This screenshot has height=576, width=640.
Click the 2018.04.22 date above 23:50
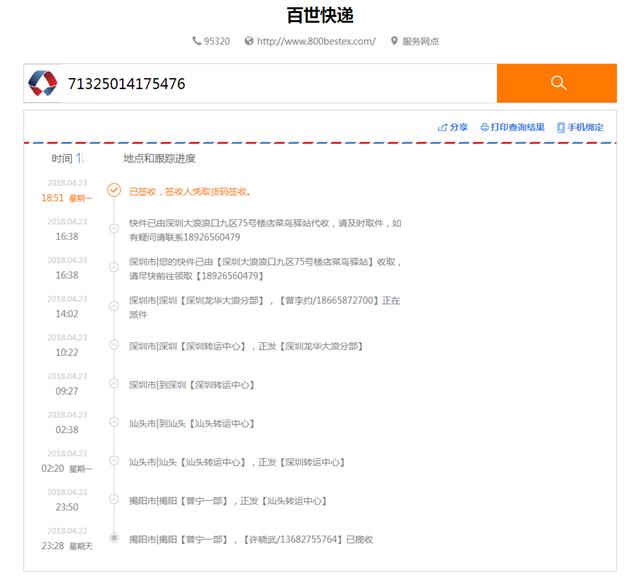click(67, 492)
